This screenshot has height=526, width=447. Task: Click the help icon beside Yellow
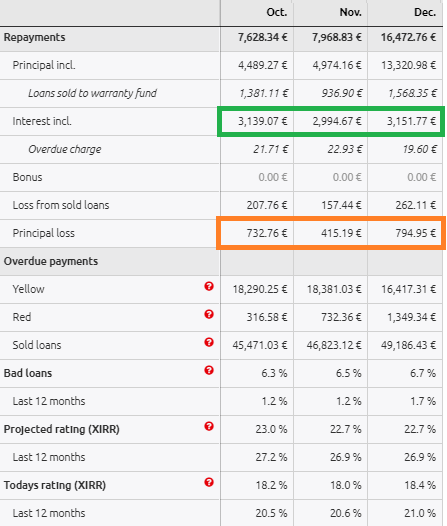(209, 286)
